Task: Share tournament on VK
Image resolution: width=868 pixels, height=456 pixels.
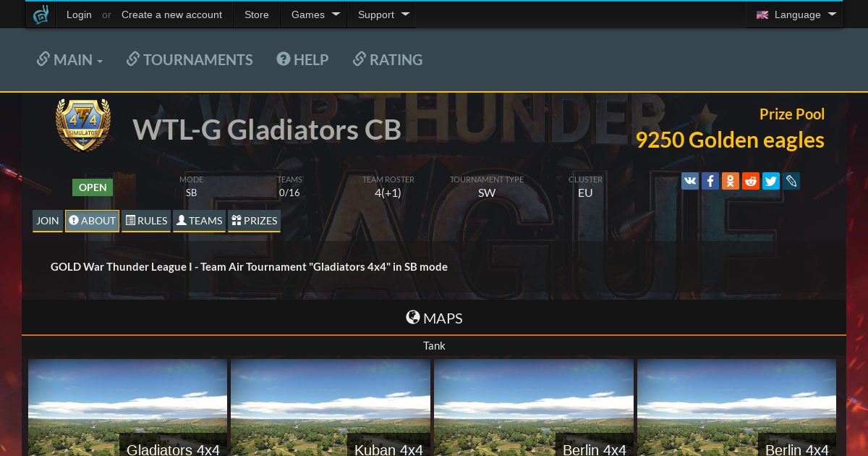Action: [x=690, y=181]
